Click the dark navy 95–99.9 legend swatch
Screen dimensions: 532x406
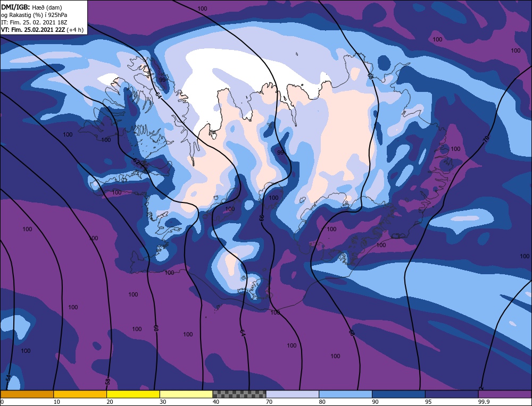[x=452, y=394]
